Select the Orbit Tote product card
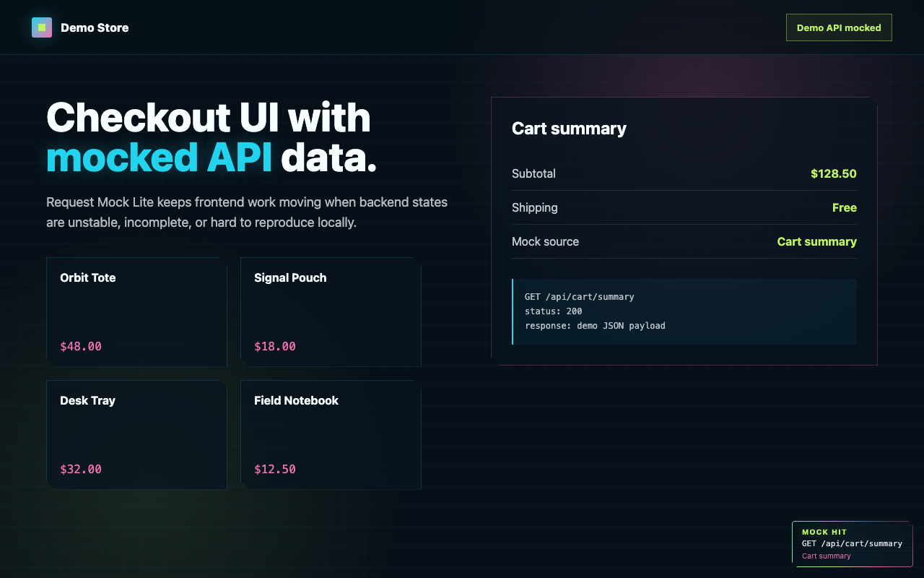Screen dimensions: 924x578 (x=136, y=312)
